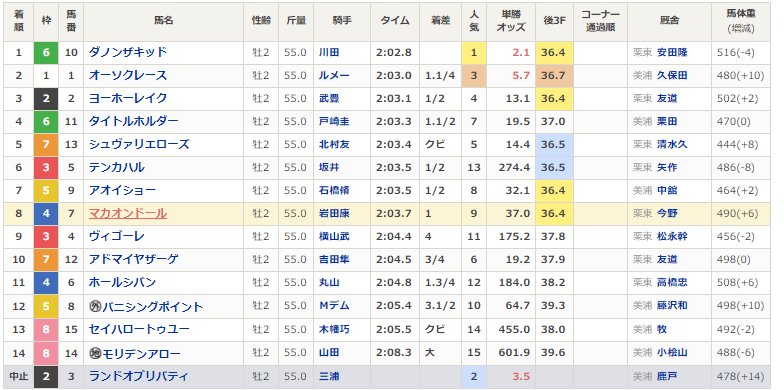The width and height of the screenshot is (784, 390).
Task: Open trainer 栗田 page
Action: [667, 122]
